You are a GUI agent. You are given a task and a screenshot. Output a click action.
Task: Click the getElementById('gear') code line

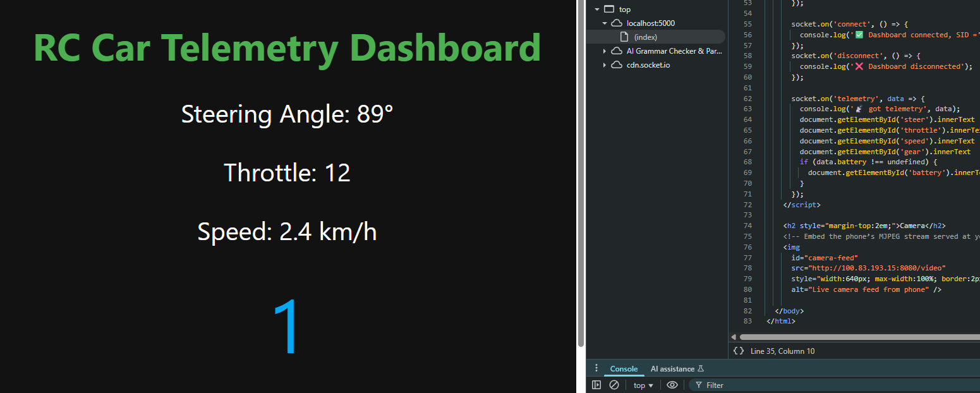885,152
